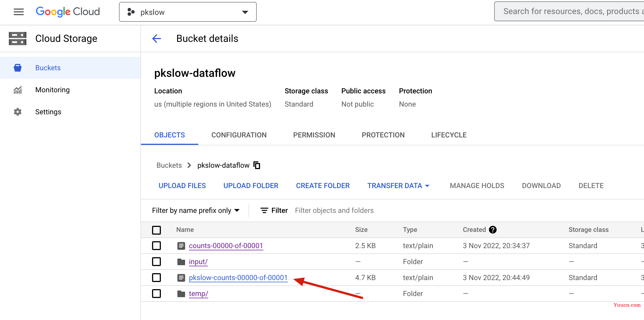The height and width of the screenshot is (320, 644).
Task: Open the pkslow project selector dropdown
Action: pyautogui.click(x=188, y=12)
